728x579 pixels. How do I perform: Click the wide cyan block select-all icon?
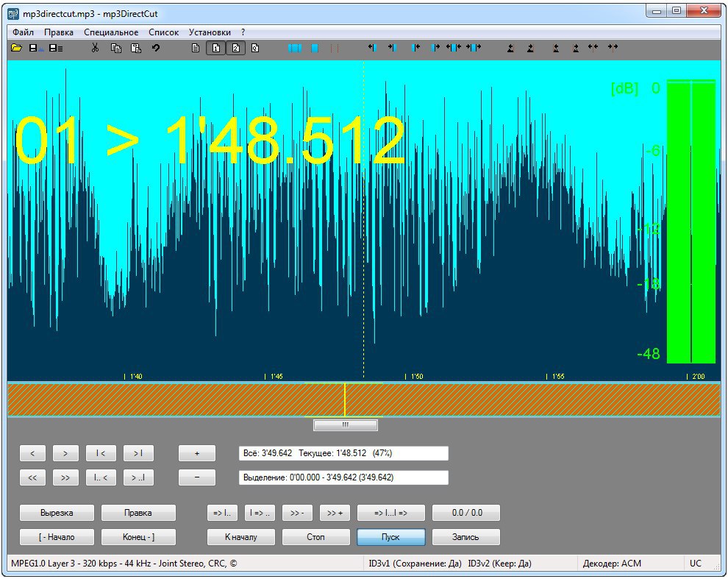click(295, 48)
